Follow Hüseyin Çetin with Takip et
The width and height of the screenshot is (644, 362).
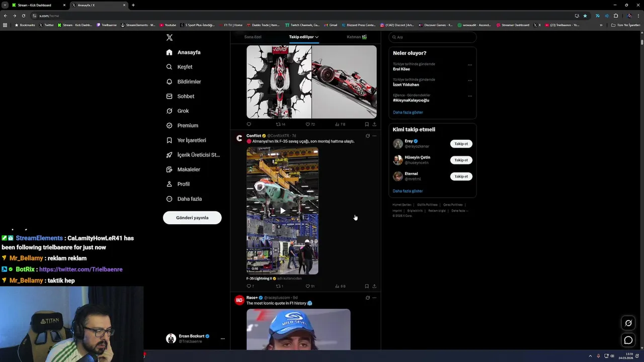pyautogui.click(x=461, y=160)
